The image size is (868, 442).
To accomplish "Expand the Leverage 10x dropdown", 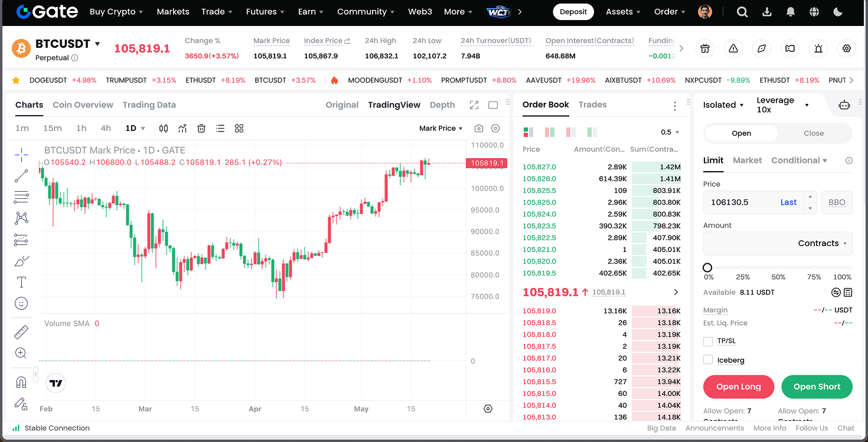I will 782,105.
